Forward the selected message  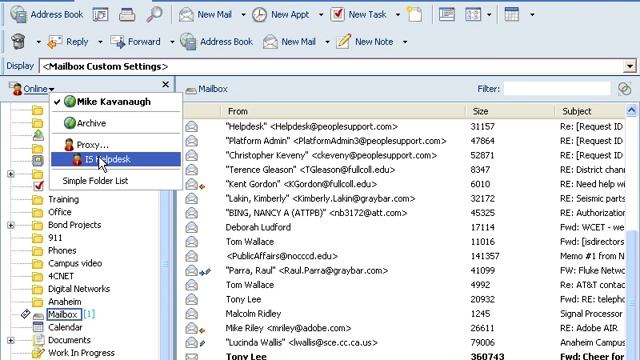pyautogui.click(x=136, y=42)
